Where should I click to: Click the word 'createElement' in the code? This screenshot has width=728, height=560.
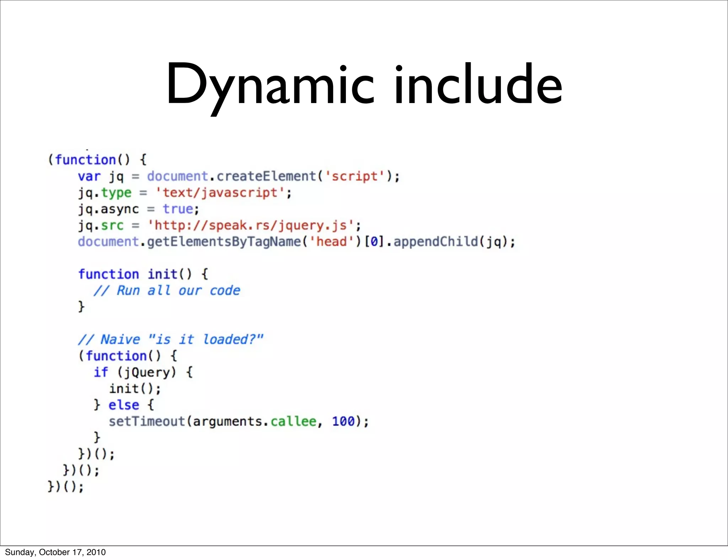pos(266,176)
